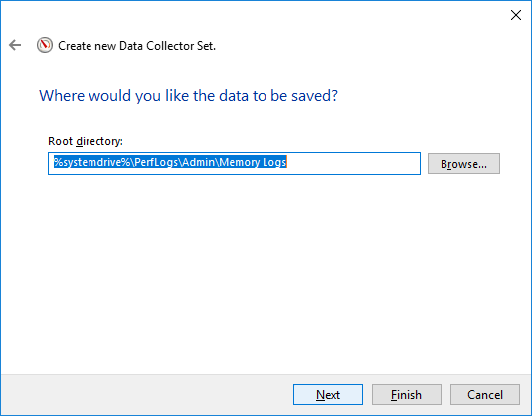Click the highlighted %systemdrive% path text
Screen dimensions: 532x416
coord(170,162)
